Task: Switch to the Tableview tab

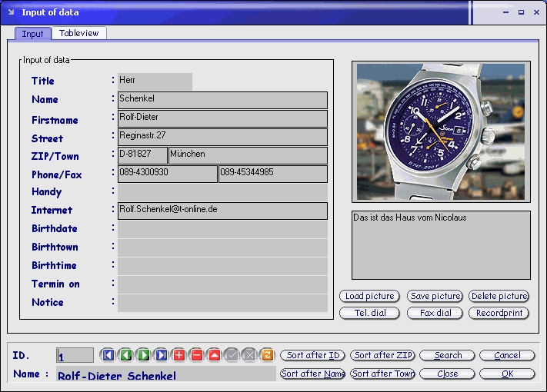Action: pyautogui.click(x=79, y=33)
